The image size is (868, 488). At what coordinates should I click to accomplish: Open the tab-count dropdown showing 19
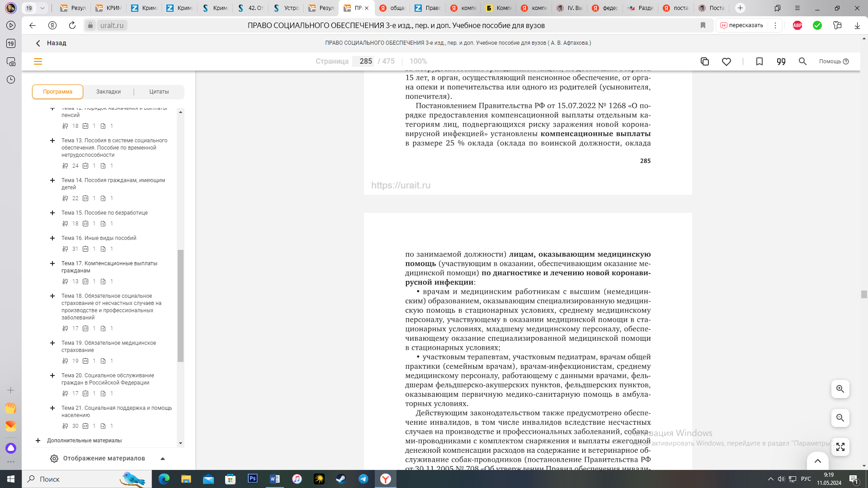(x=35, y=8)
